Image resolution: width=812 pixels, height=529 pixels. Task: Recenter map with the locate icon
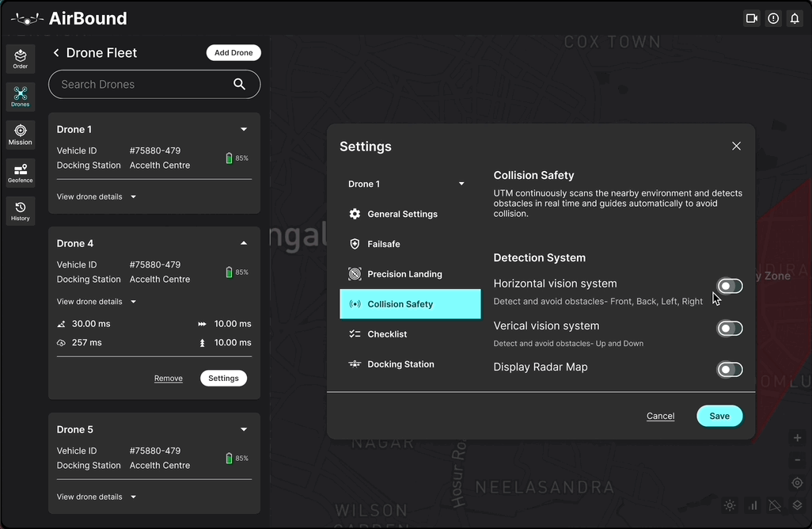798,483
